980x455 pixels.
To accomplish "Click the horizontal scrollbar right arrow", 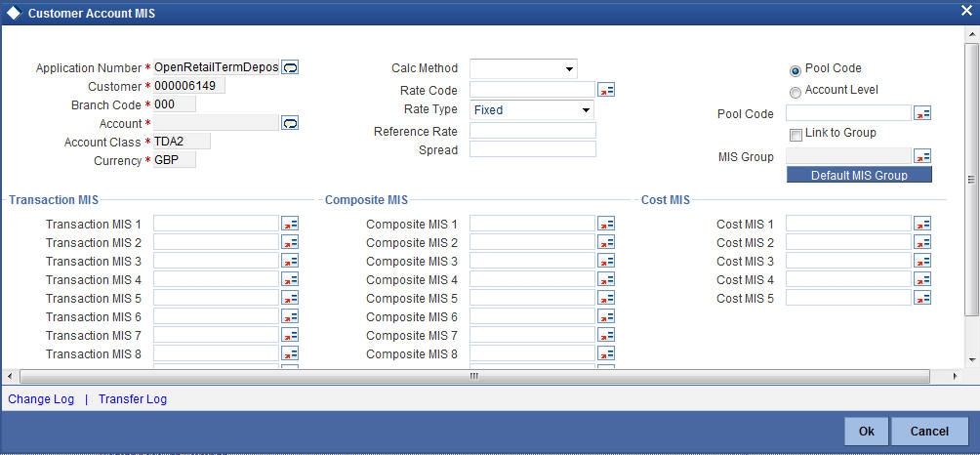I will pos(955,376).
